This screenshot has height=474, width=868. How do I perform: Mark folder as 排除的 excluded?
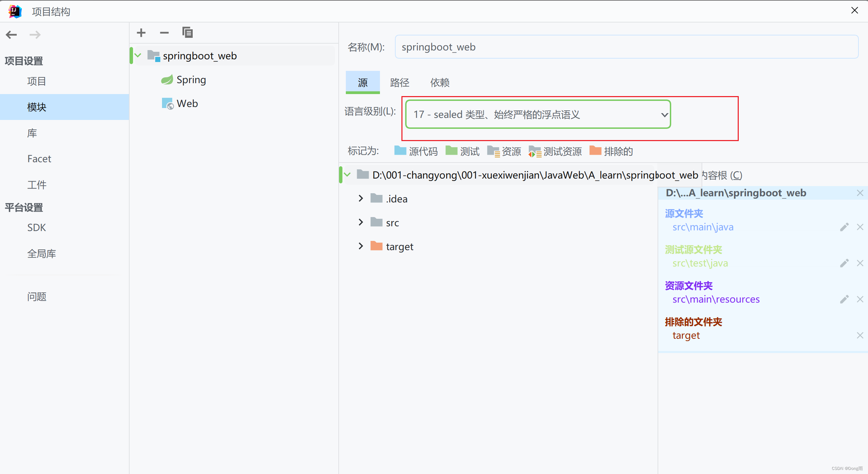click(x=611, y=151)
